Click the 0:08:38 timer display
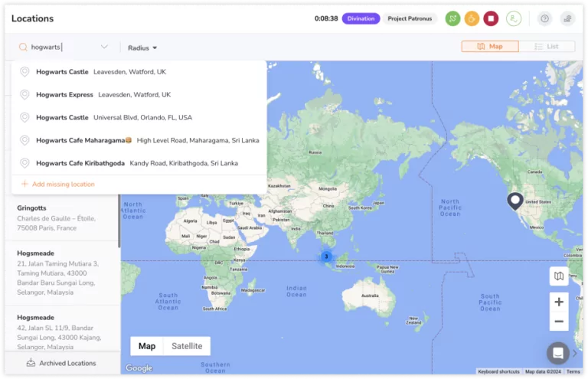Viewport: 588px width, 379px height. 326,18
